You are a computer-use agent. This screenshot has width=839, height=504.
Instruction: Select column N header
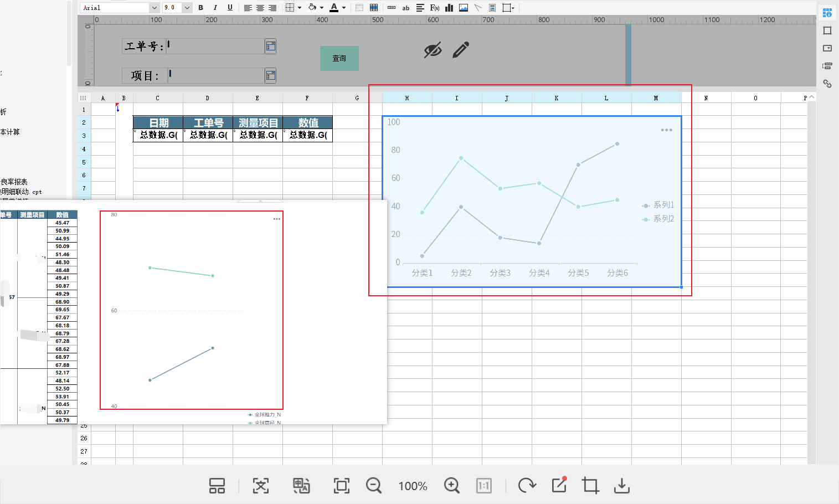(x=706, y=98)
